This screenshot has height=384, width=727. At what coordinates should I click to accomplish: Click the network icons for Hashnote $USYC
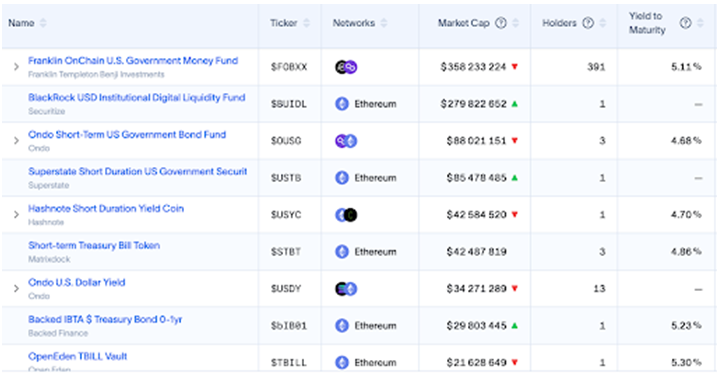(346, 215)
